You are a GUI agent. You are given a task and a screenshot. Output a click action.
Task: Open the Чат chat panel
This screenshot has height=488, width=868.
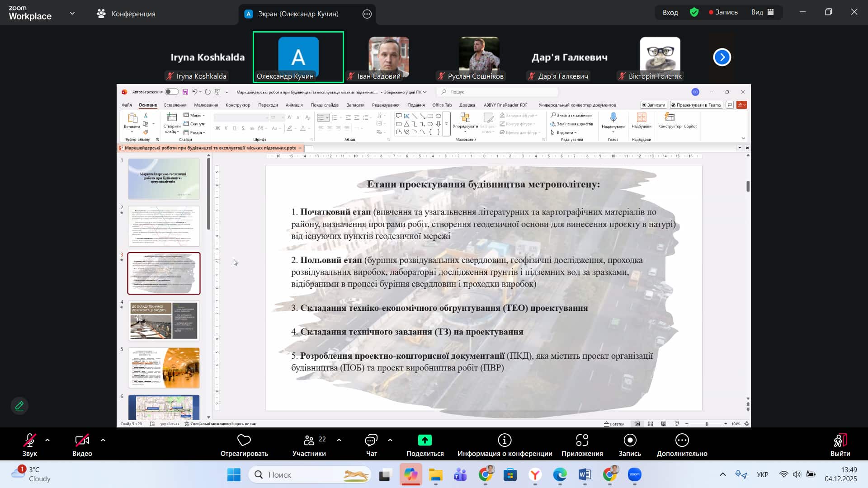(x=371, y=441)
